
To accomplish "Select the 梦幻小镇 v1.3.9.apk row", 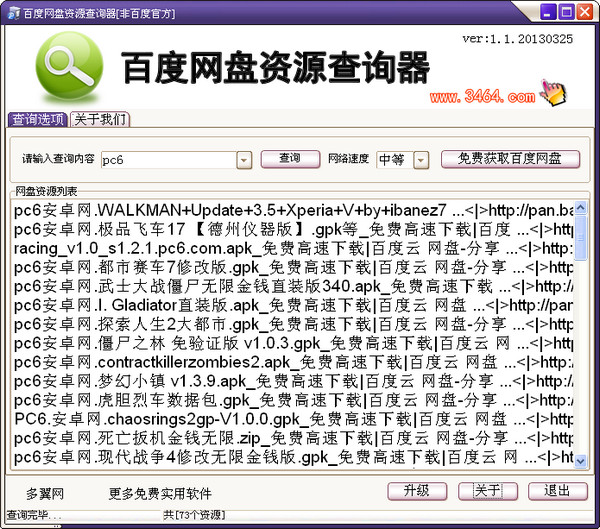I will pyautogui.click(x=293, y=381).
